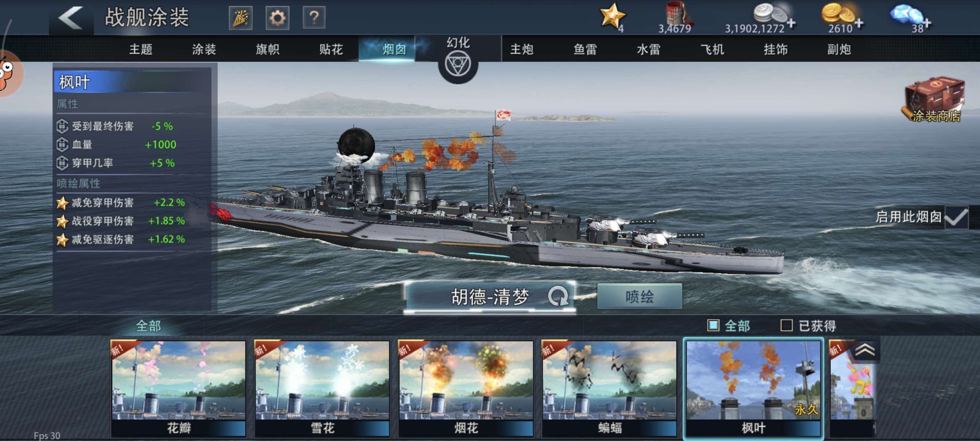Select the 全部 category label
The image size is (980, 441).
(x=148, y=326)
